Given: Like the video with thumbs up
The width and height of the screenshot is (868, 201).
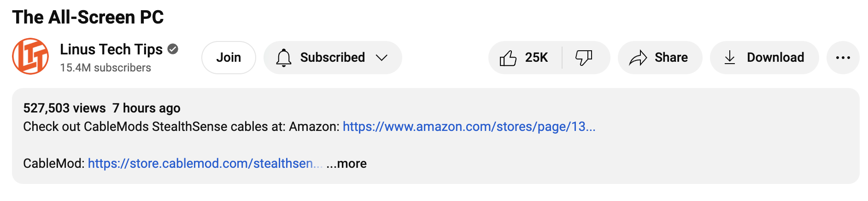Looking at the screenshot, I should coord(508,58).
